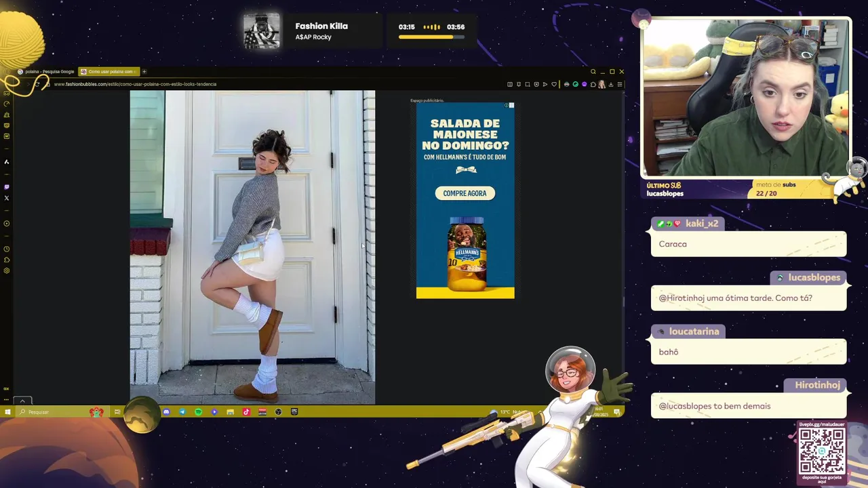Click the Hellmann's mayonnaise jar image
Image resolution: width=868 pixels, height=488 pixels.
coord(467,254)
